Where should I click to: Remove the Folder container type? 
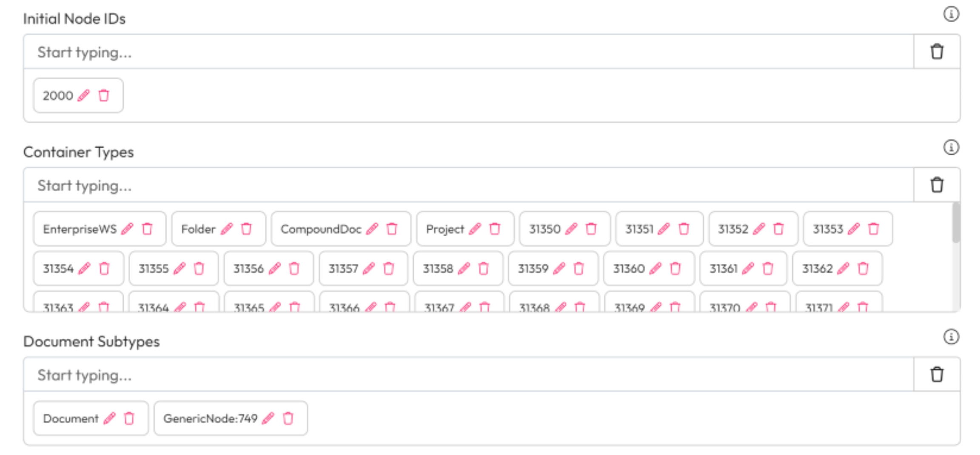(x=247, y=229)
